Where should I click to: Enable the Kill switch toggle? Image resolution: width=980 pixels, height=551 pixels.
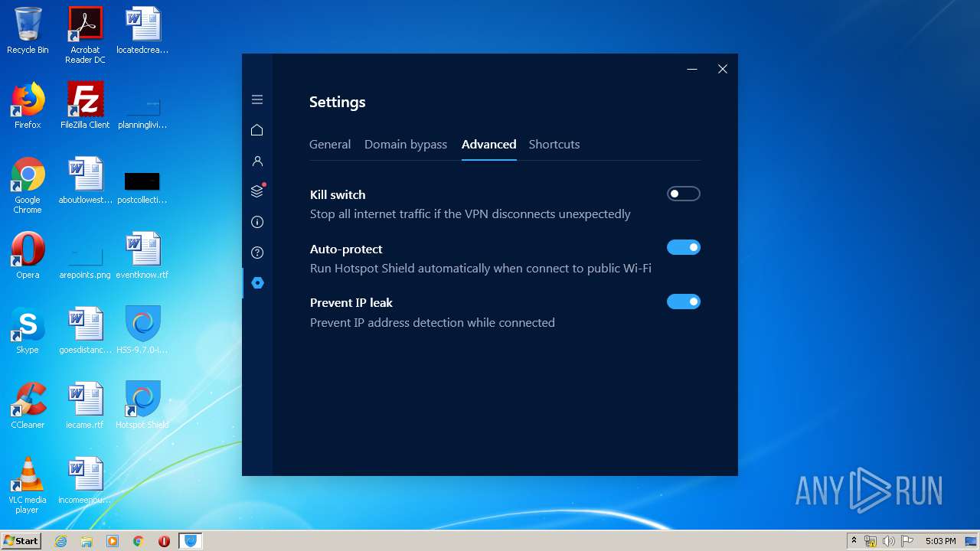[x=684, y=194]
